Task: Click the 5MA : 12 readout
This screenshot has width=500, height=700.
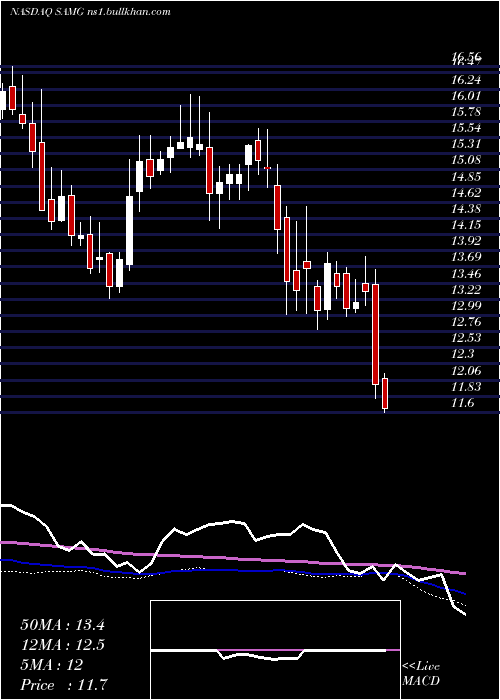Action: pyautogui.click(x=51, y=665)
